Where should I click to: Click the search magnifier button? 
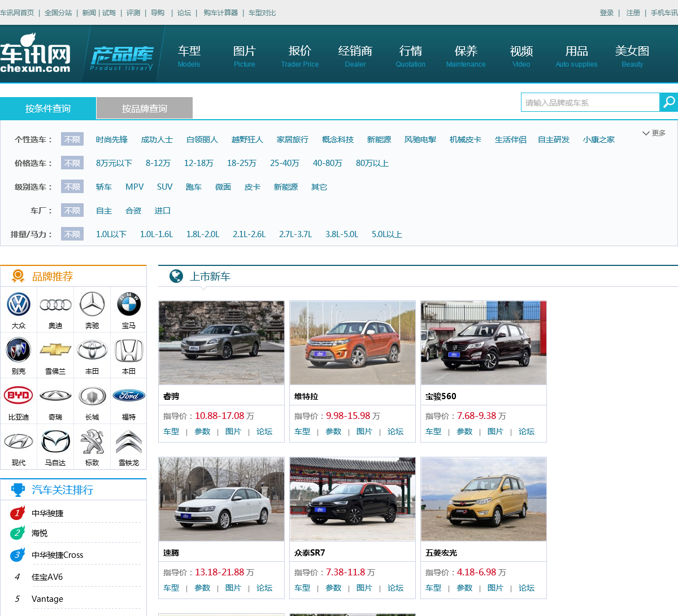[669, 102]
